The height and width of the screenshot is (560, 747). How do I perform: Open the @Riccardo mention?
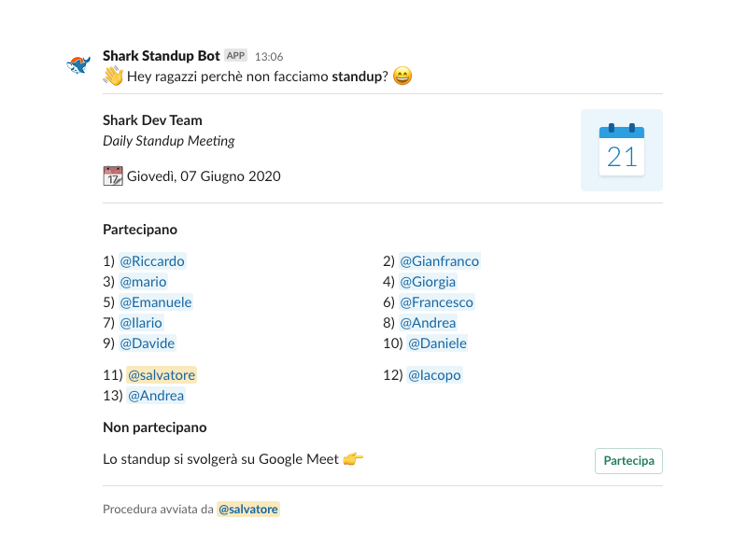[152, 261]
